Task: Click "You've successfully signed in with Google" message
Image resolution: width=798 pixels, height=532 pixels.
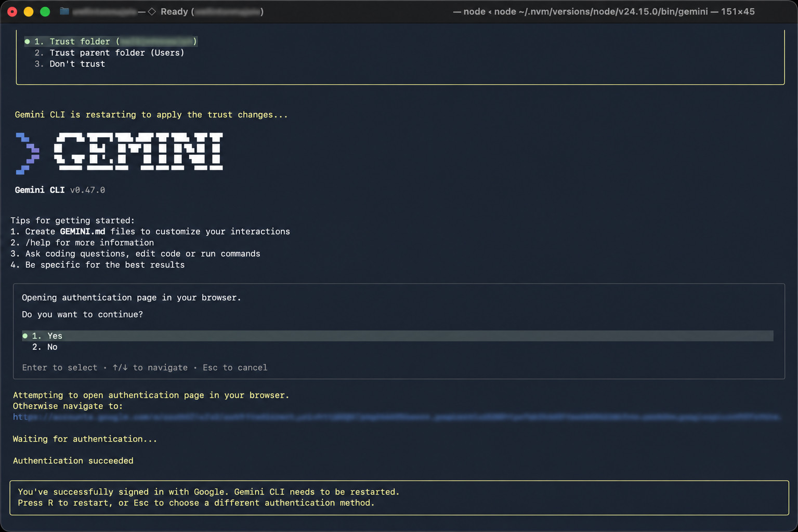Action: coord(208,492)
